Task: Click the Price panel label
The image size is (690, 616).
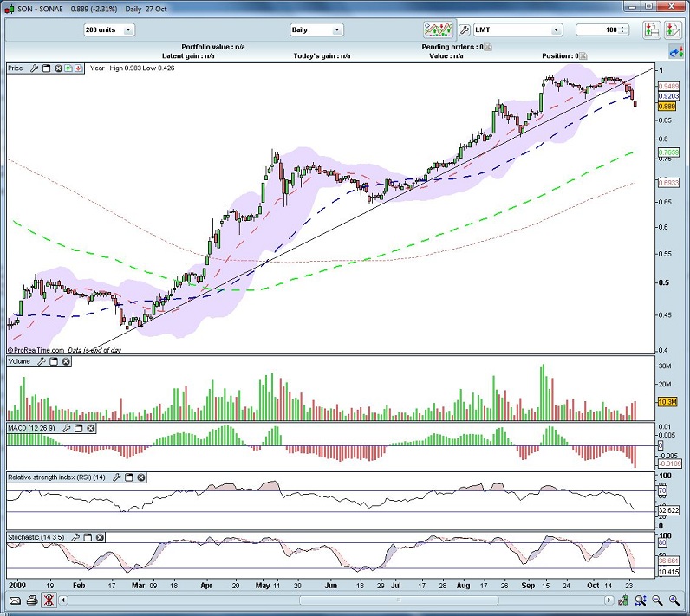Action: pyautogui.click(x=15, y=68)
